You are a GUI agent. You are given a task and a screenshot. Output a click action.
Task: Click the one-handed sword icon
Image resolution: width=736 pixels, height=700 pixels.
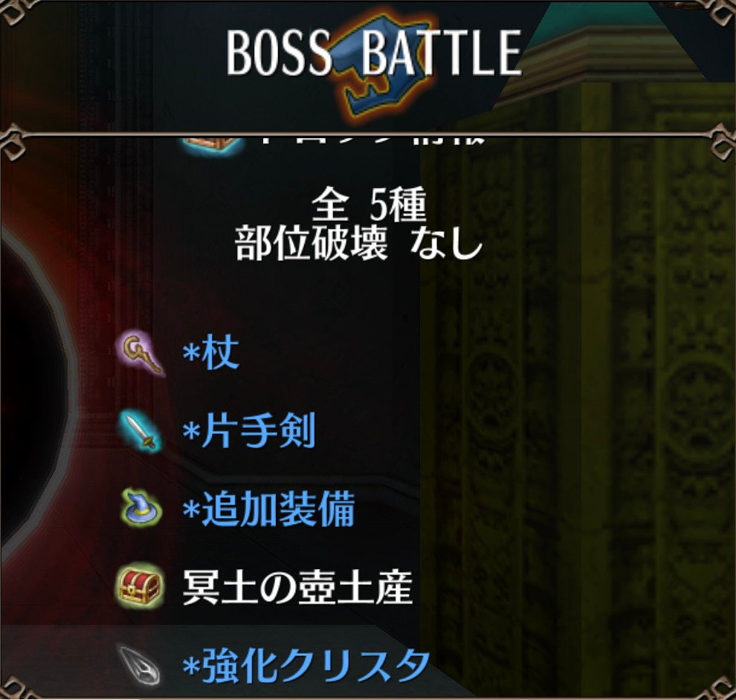click(141, 430)
